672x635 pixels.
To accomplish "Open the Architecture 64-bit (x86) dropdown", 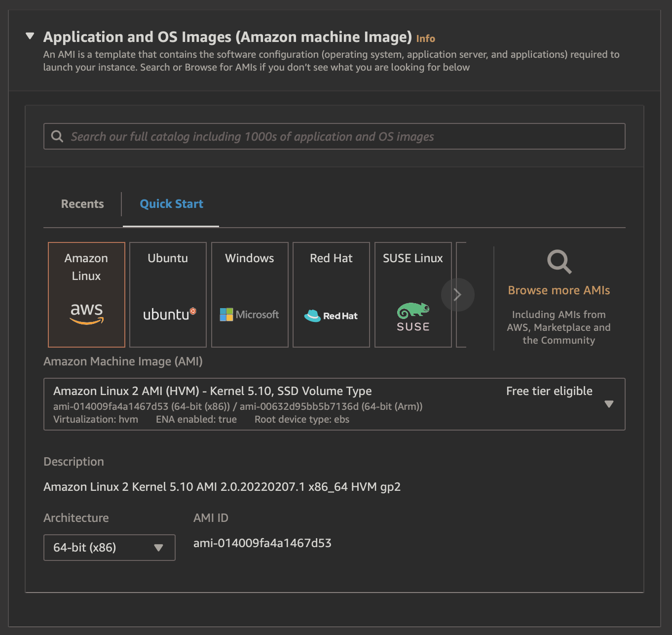I will (x=110, y=548).
